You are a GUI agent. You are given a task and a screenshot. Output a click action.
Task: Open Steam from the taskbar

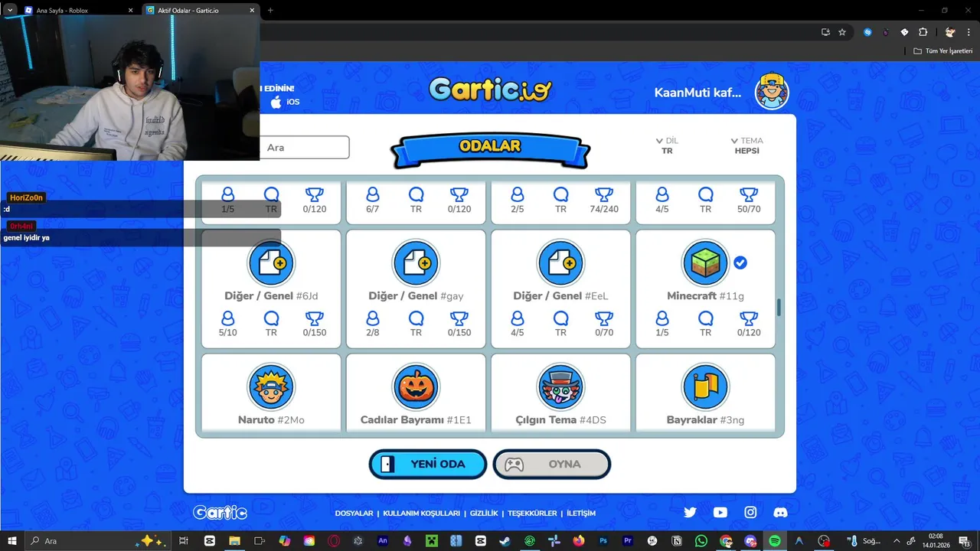tap(505, 541)
